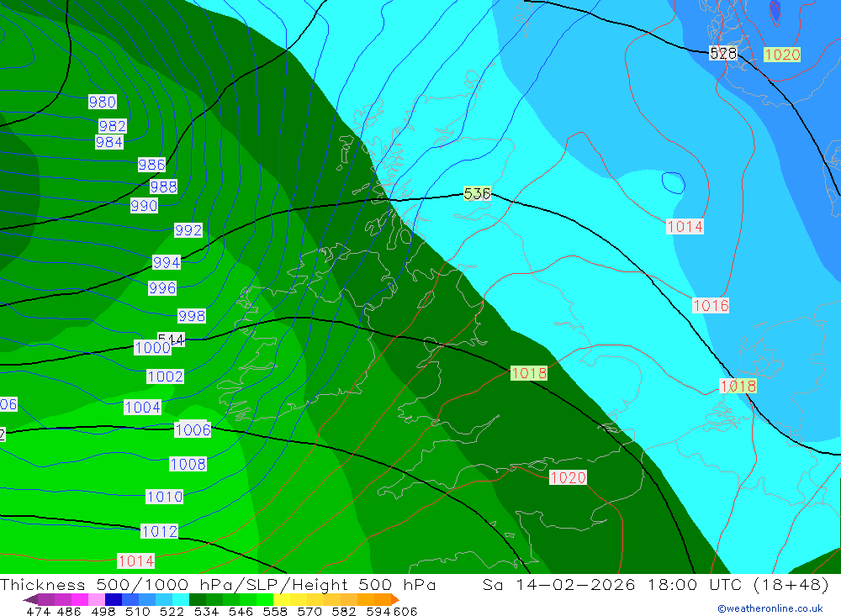Click the 992 isobar label
841x616 pixels.
click(x=188, y=230)
